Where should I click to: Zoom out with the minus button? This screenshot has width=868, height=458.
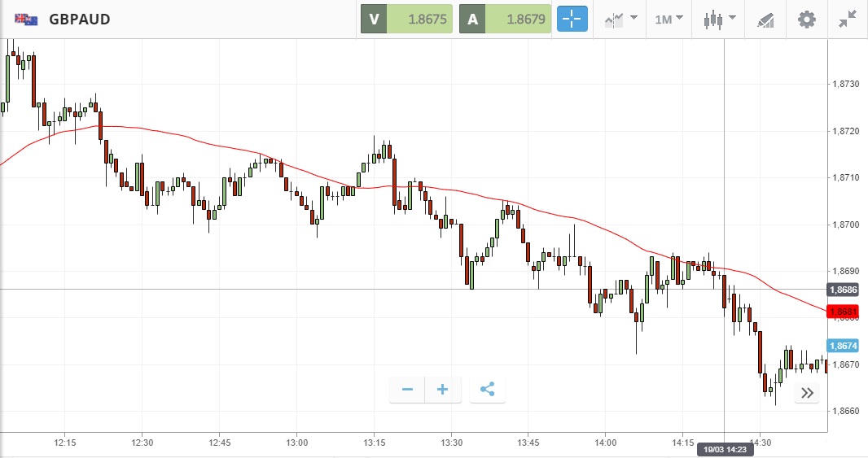point(407,390)
